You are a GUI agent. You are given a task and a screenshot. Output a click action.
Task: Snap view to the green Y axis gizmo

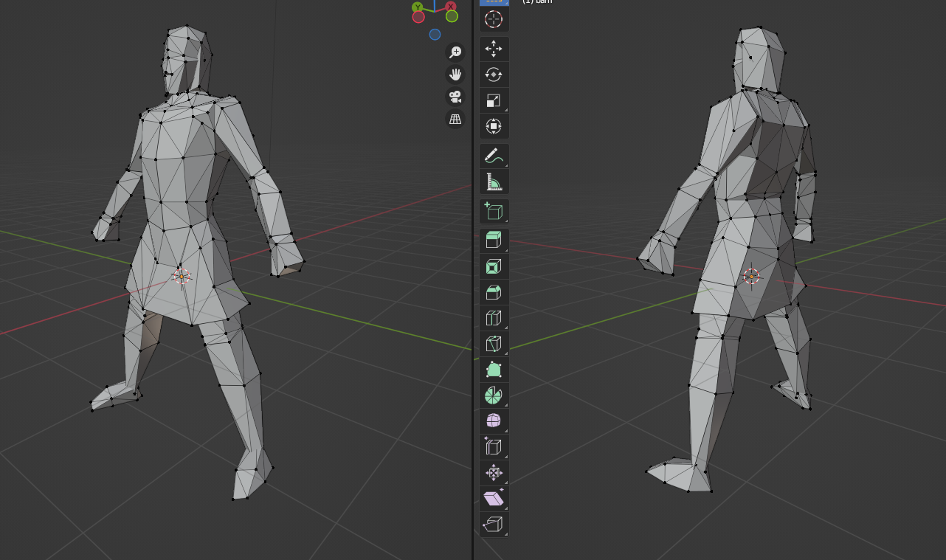point(418,8)
